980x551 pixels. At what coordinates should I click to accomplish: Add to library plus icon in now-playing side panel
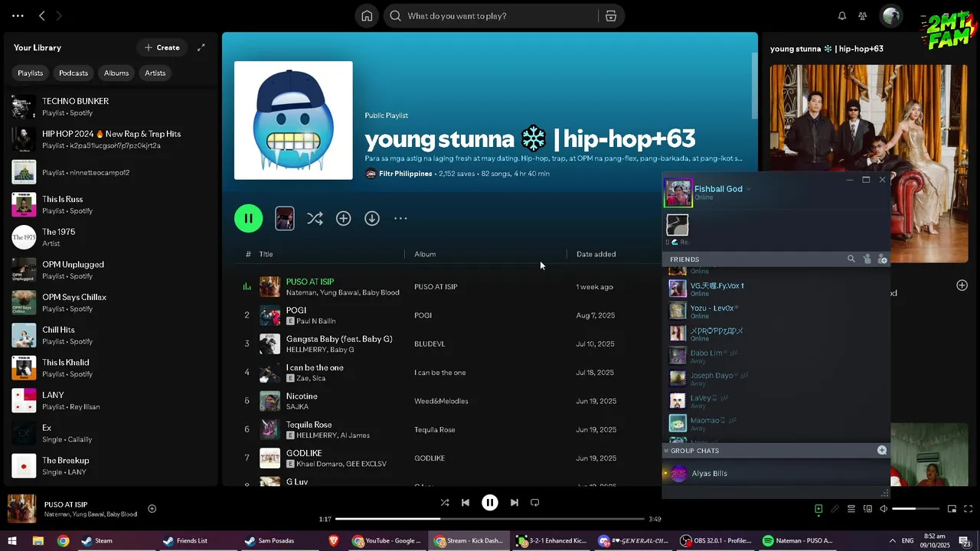962,285
